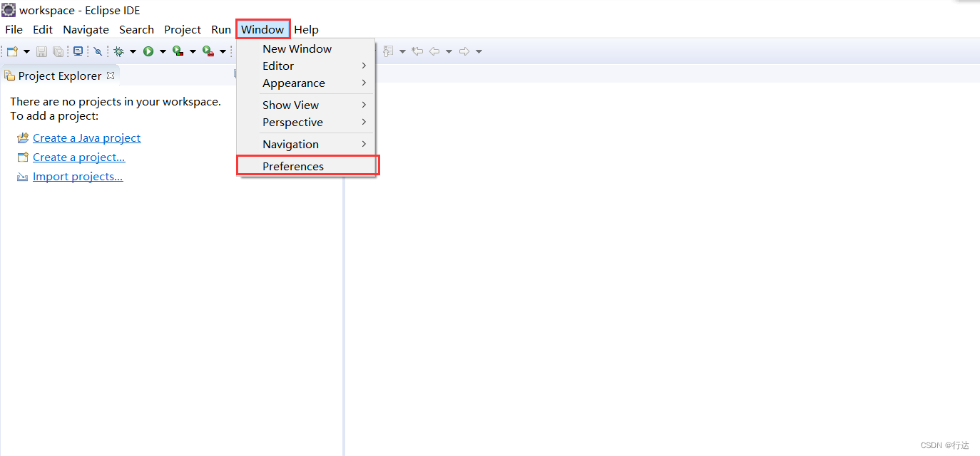Click the import projects icon
The height and width of the screenshot is (456, 980).
(x=23, y=177)
